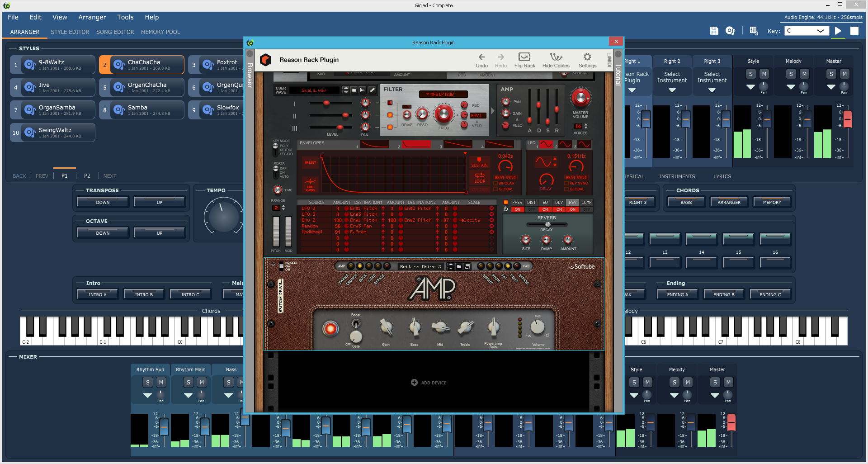The width and height of the screenshot is (868, 464).
Task: Step the voices count stepper arrows
Action: click(x=586, y=126)
